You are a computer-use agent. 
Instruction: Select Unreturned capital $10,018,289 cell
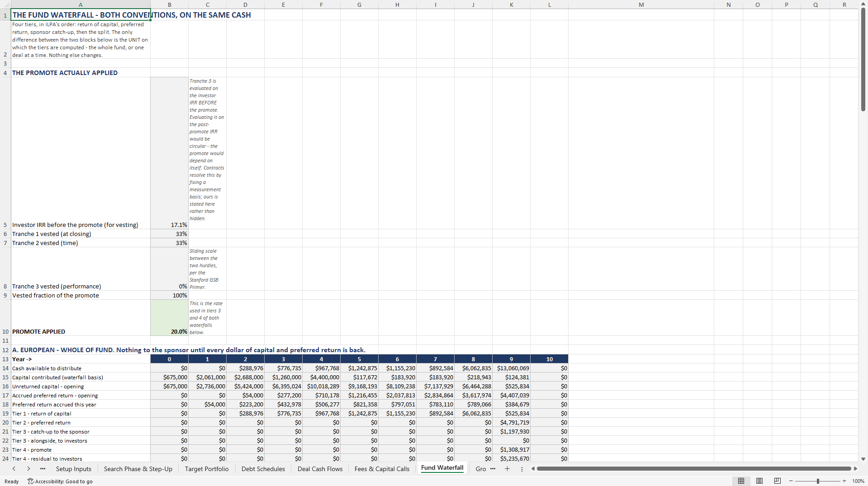point(321,386)
